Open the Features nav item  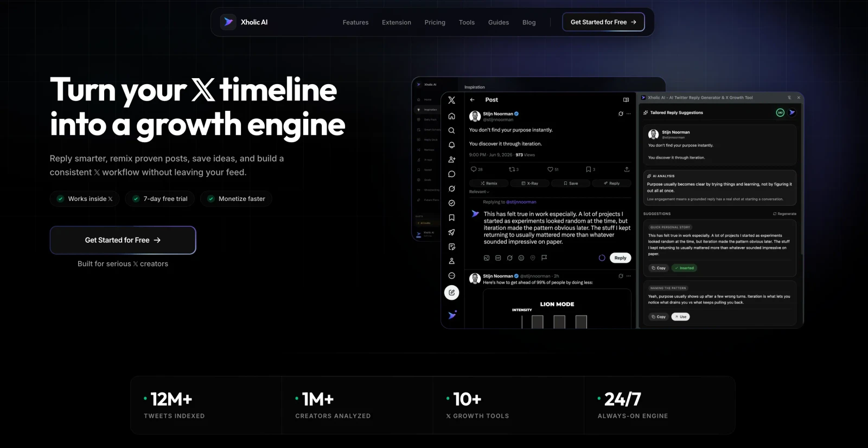[x=355, y=22]
